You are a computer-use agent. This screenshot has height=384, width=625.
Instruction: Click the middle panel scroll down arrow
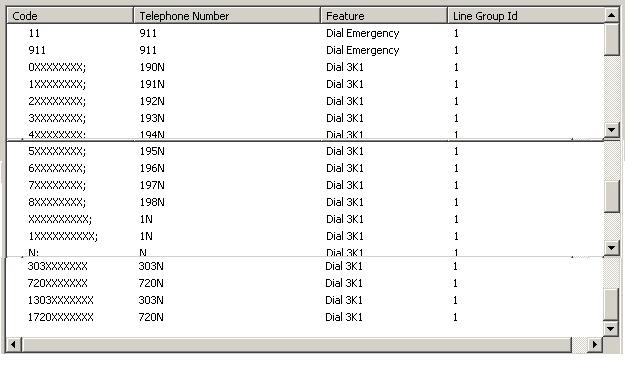(611, 248)
